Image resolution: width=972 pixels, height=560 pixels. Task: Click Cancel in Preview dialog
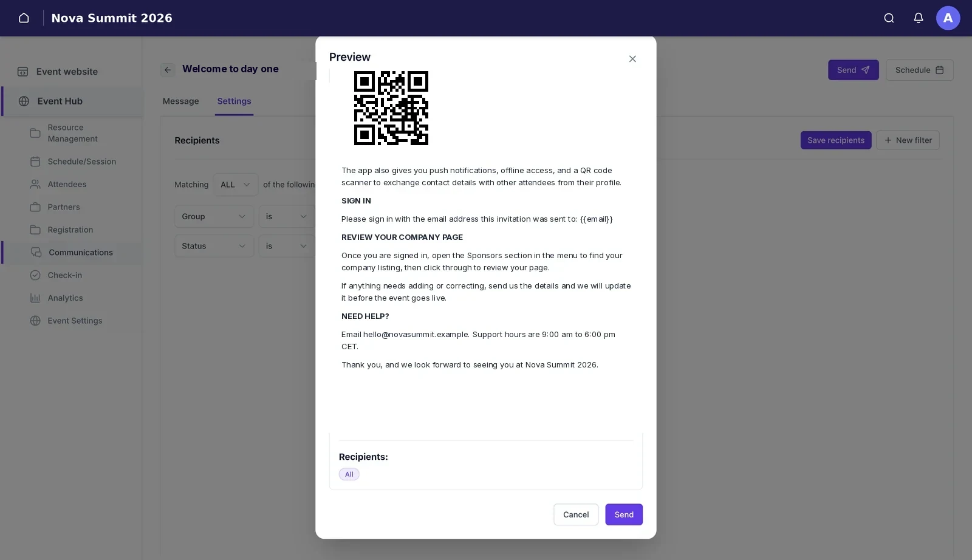(576, 514)
